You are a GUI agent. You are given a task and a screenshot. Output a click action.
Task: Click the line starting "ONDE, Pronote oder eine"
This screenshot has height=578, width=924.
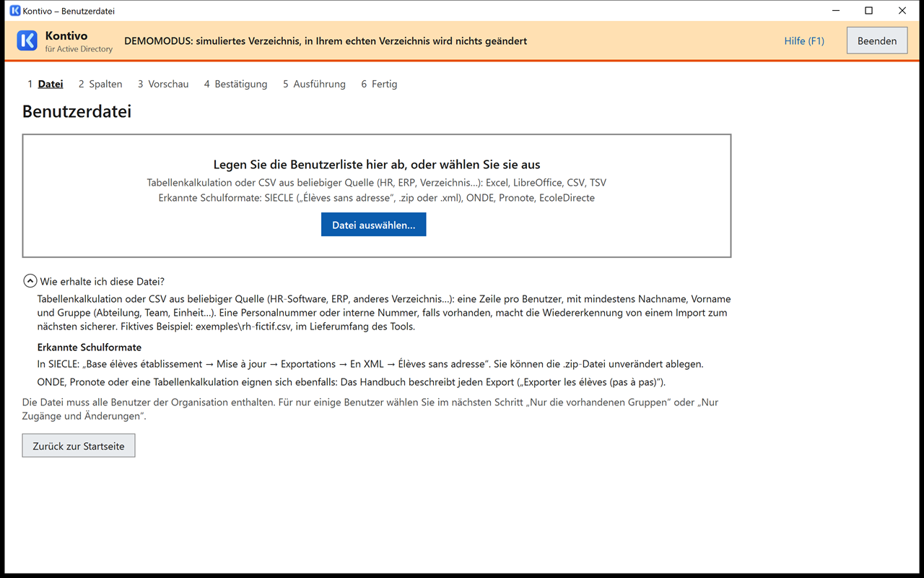coord(352,381)
